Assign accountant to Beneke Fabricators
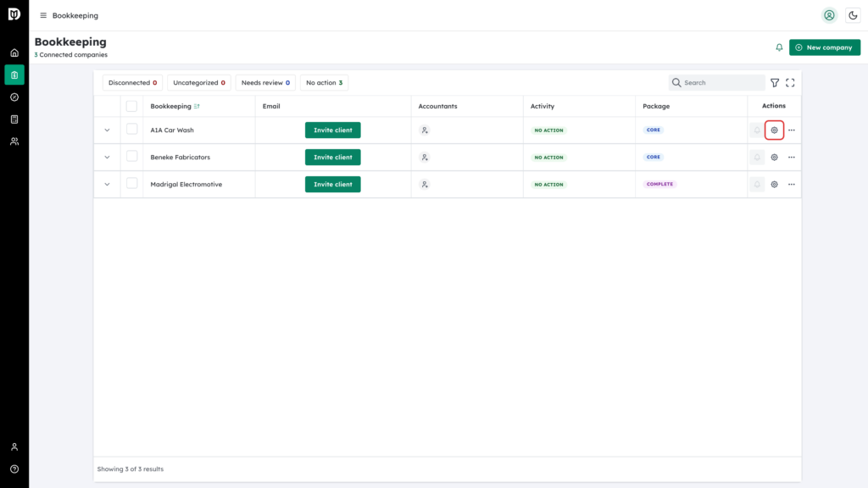The height and width of the screenshot is (488, 868). click(425, 157)
